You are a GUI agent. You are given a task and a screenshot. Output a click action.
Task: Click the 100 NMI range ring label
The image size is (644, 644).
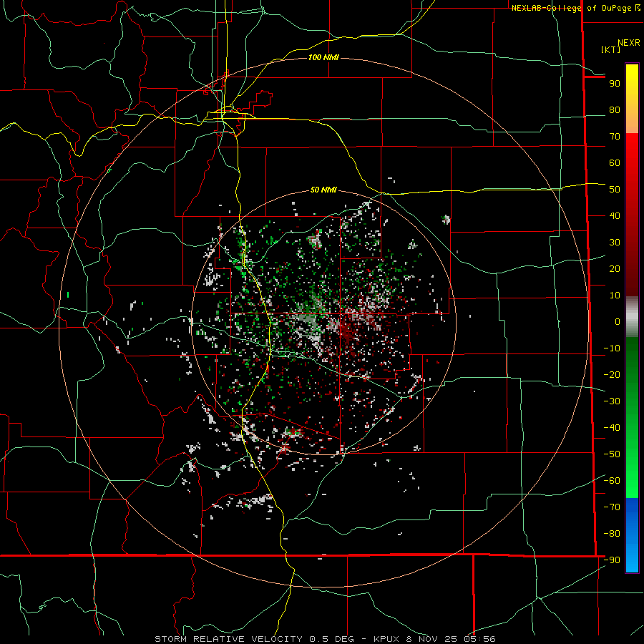(x=323, y=57)
